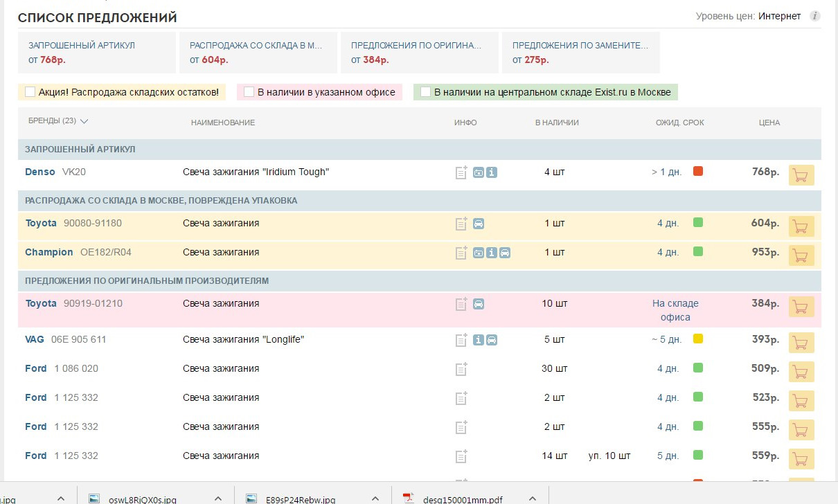Click cart icon for Ford at 523р.
This screenshot has height=504, width=838.
(801, 400)
